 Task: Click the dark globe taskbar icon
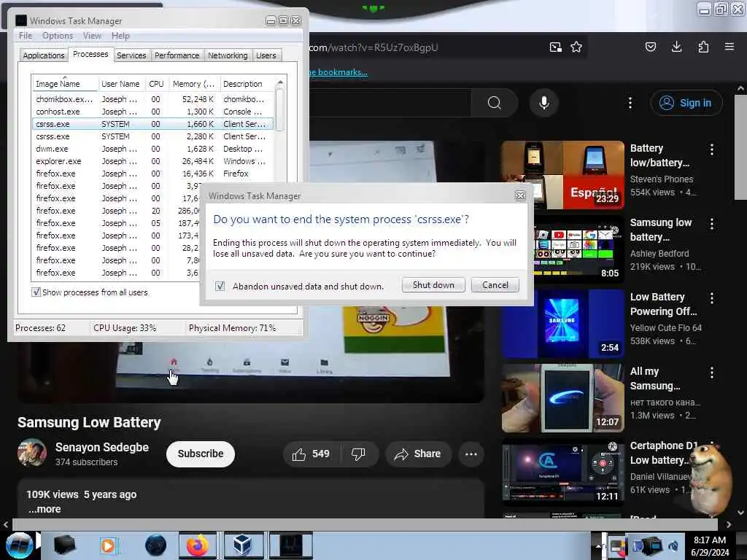pyautogui.click(x=156, y=545)
